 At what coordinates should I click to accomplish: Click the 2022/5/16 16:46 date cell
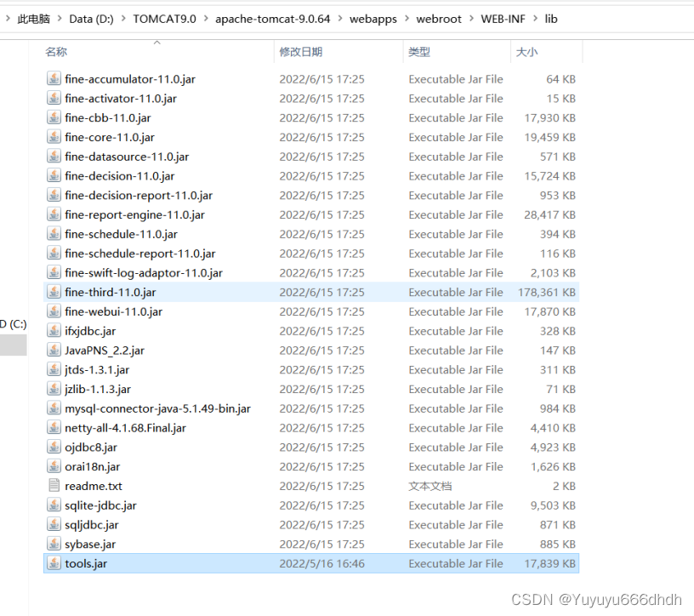click(321, 563)
